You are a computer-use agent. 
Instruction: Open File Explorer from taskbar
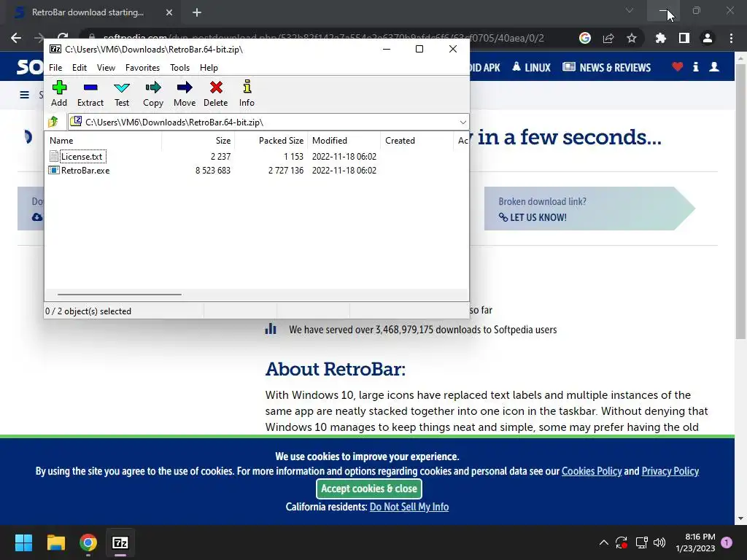tap(55, 542)
